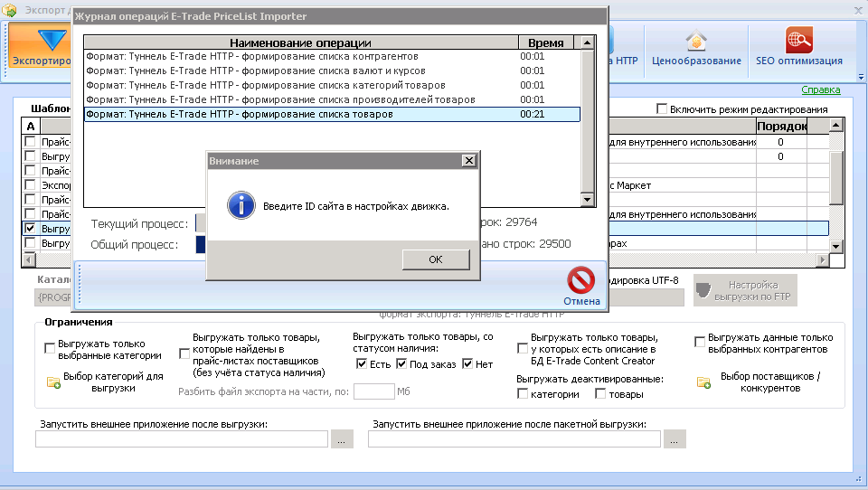Image resolution: width=868 pixels, height=490 pixels.
Task: Toggle goods with E-Trade Content Creator description
Action: click(522, 348)
